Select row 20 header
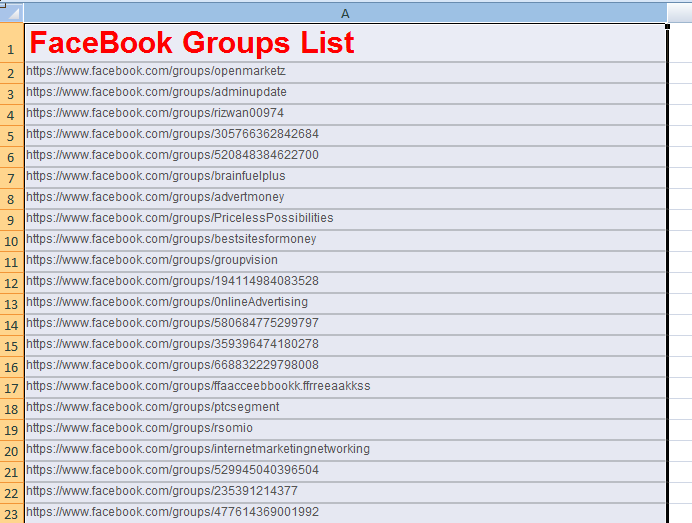 12,450
